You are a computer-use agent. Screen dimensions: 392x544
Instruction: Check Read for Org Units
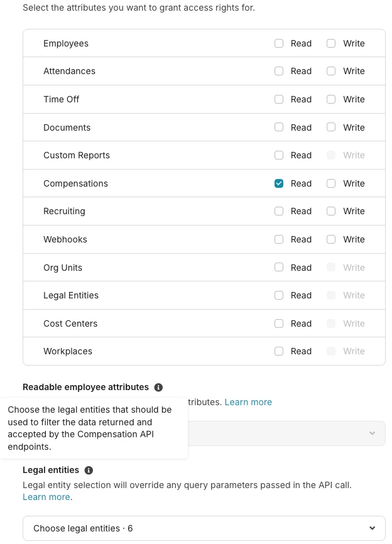(279, 267)
